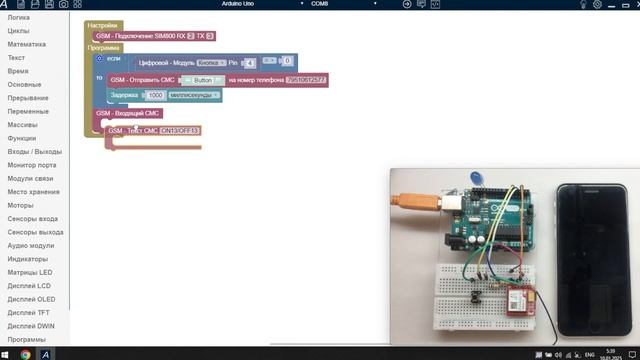The height and width of the screenshot is (360, 640).
Task: Edit the Pin number field showing 4
Action: tap(250, 63)
